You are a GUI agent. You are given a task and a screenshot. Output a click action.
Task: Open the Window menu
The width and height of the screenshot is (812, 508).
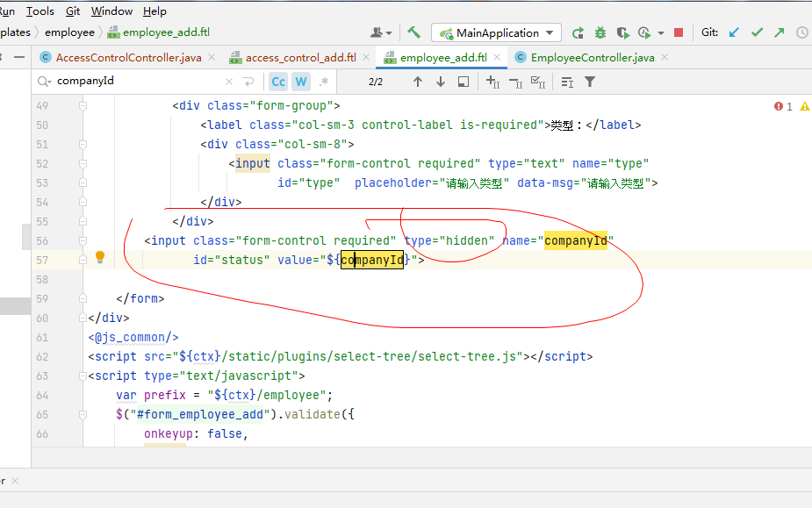coord(111,11)
